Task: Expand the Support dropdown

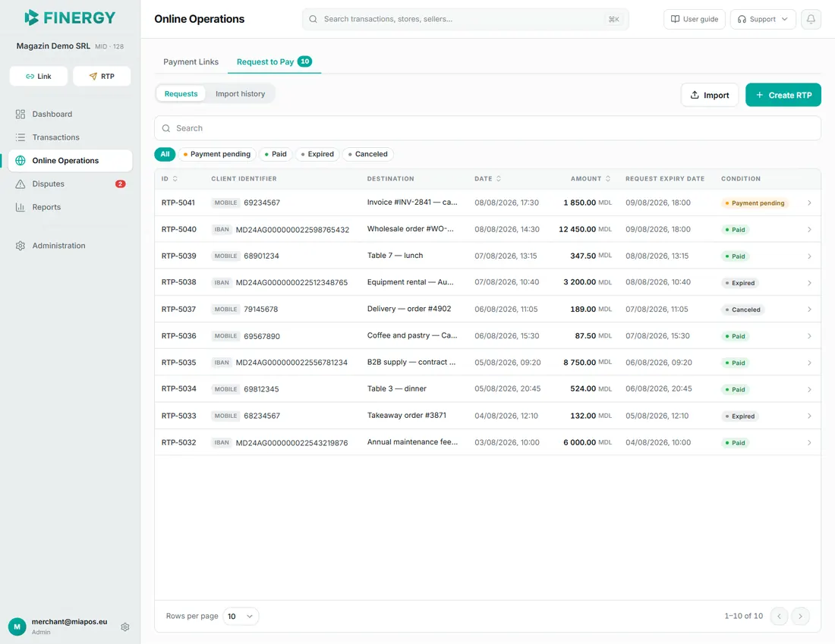Action: [x=763, y=19]
